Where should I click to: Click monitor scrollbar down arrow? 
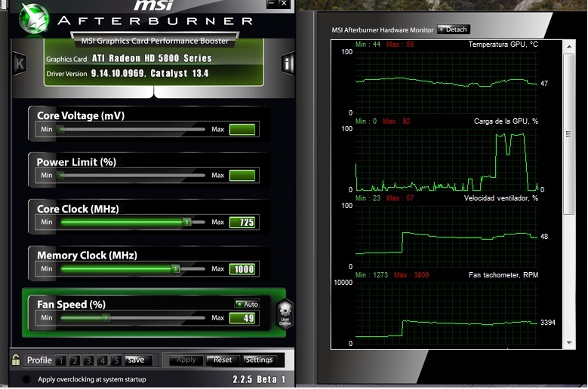point(569,342)
